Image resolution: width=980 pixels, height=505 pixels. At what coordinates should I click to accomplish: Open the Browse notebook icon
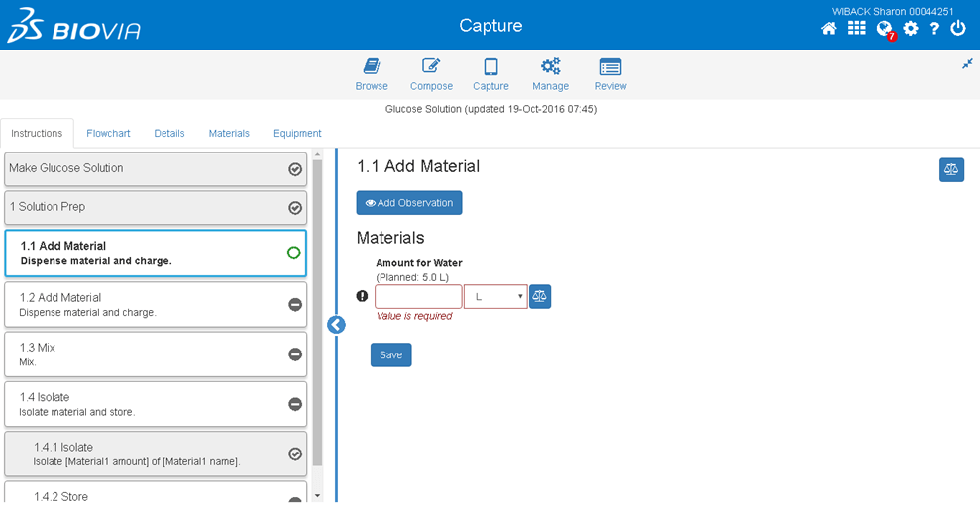click(x=372, y=67)
